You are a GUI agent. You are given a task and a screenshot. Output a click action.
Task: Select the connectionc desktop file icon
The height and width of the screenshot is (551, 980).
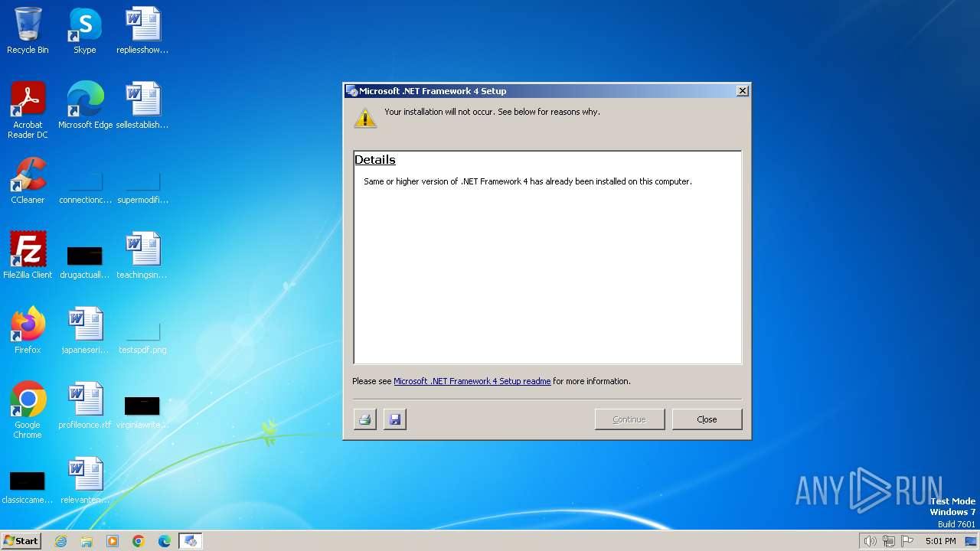(x=85, y=188)
